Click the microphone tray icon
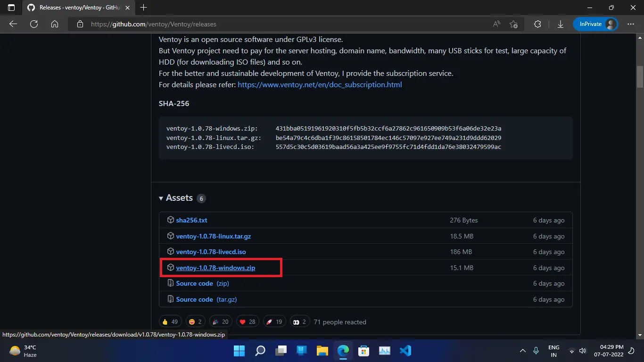This screenshot has height=362, width=644. 536,351
